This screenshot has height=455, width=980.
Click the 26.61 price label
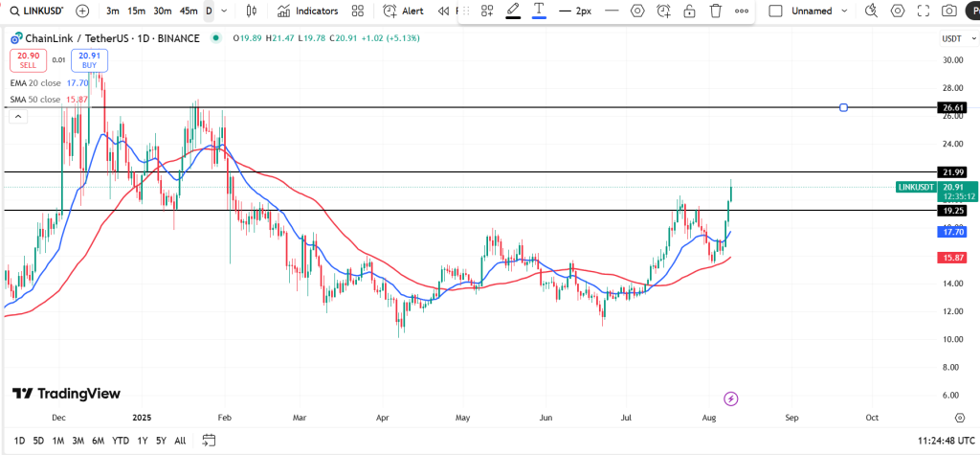click(x=951, y=107)
